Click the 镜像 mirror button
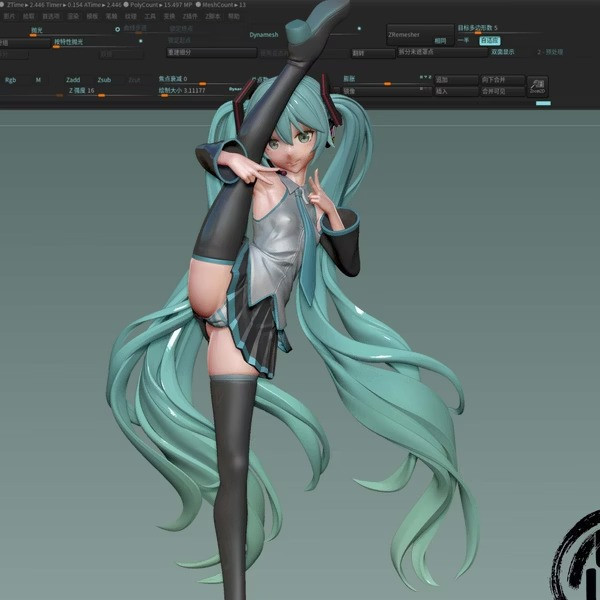This screenshot has width=600, height=600. click(387, 91)
